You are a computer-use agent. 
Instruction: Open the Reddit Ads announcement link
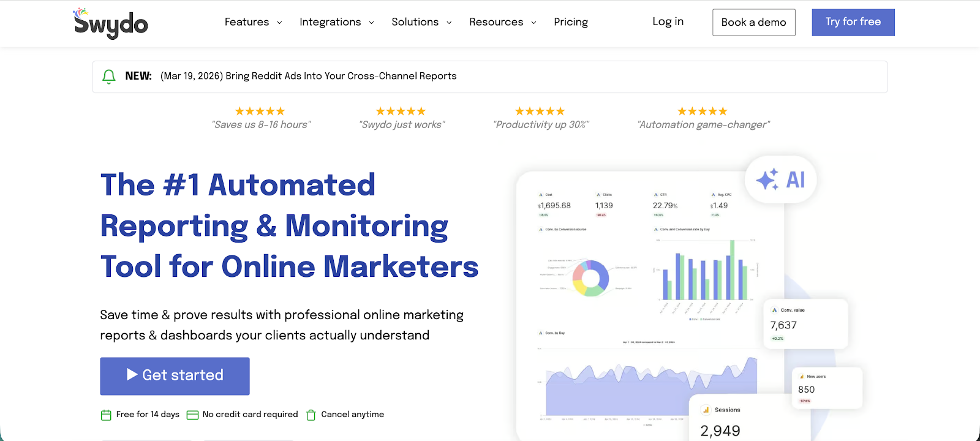click(x=309, y=76)
